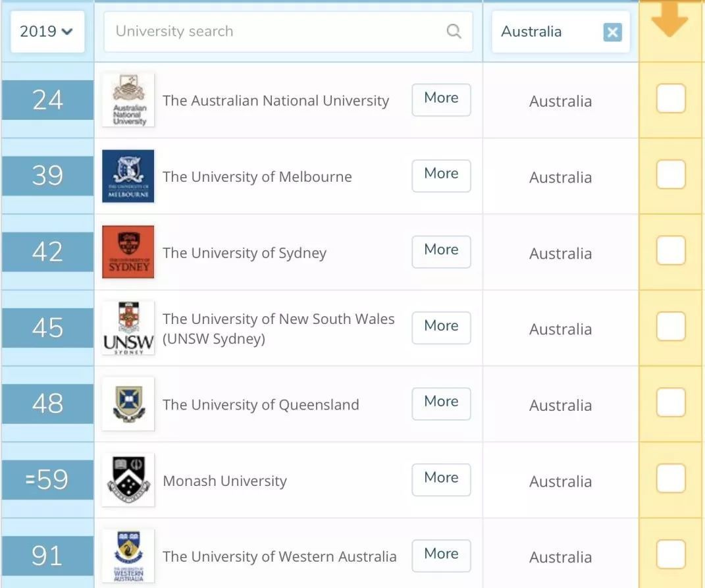Click the search magnifier icon
The image size is (705, 588).
[454, 31]
